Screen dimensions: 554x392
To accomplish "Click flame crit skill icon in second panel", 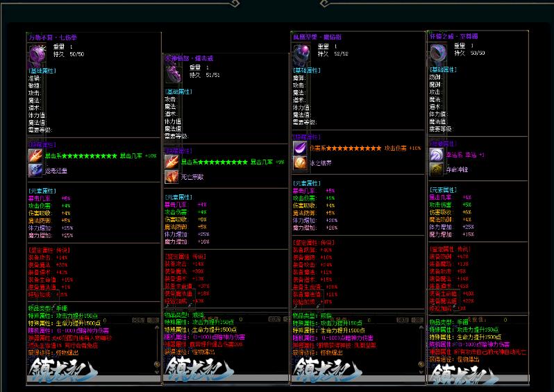I will (171, 162).
